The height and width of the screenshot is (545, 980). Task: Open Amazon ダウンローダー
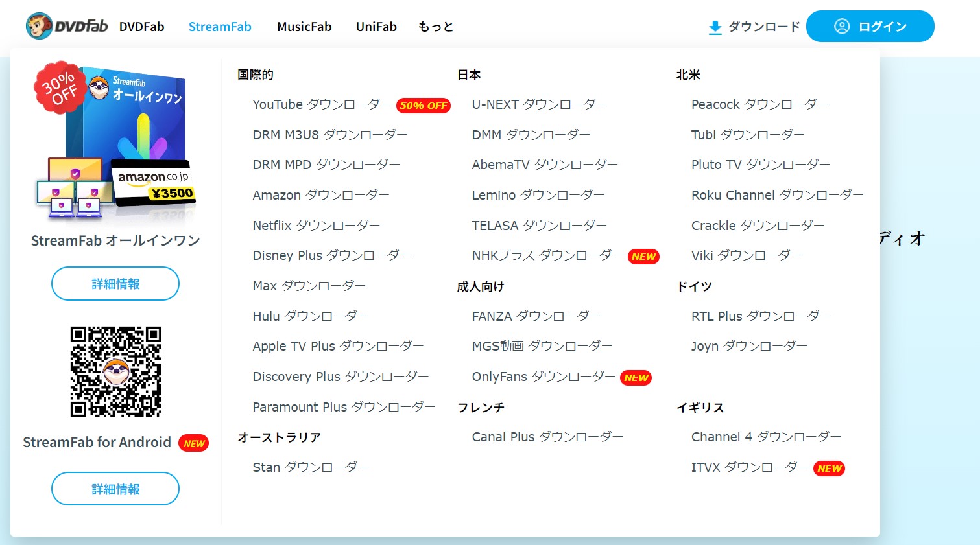[x=321, y=195]
